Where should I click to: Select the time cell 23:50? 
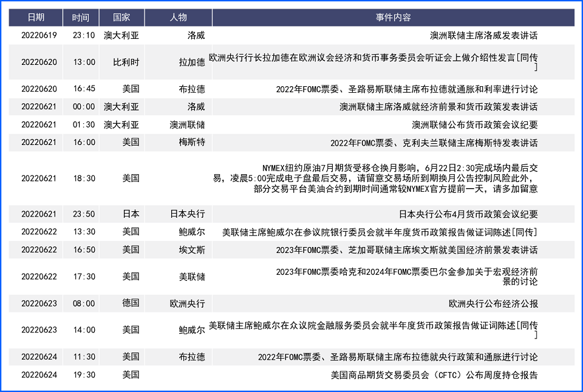tap(84, 214)
